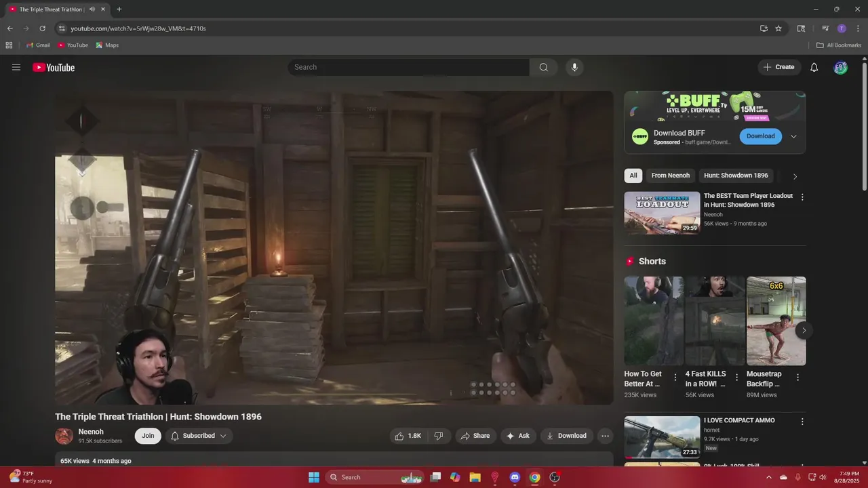Open Chrome profile T avatar
Image resolution: width=868 pixels, height=488 pixels.
pyautogui.click(x=842, y=28)
